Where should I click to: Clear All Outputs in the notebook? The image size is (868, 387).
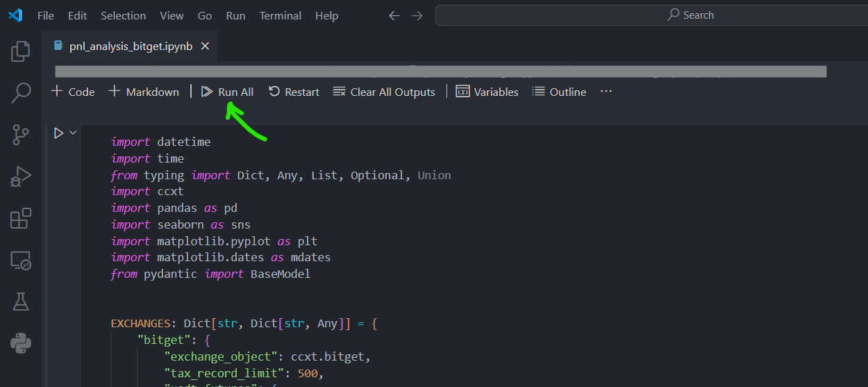coord(384,92)
